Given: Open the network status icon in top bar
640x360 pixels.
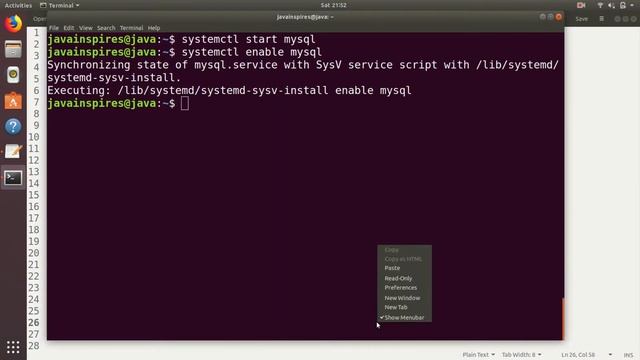Looking at the screenshot, I should pos(600,5).
